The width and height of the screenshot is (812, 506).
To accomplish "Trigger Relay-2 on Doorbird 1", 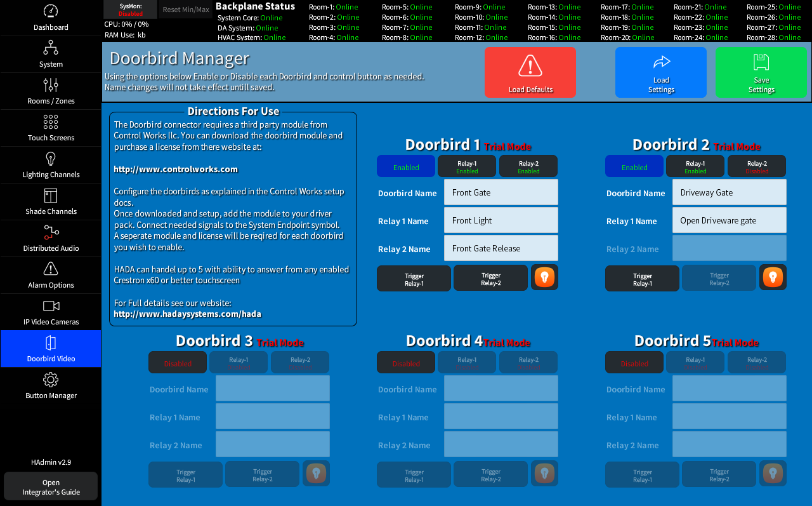I will coord(491,278).
